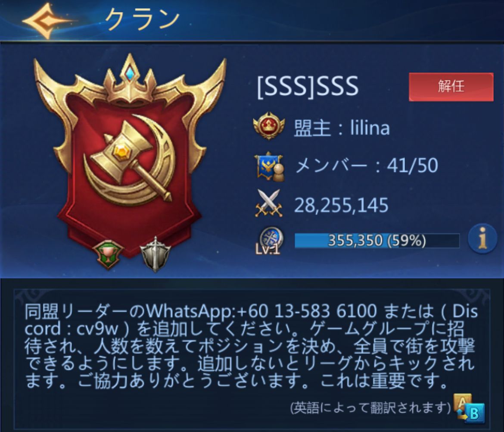Tap the メンバー 41/50 count text
The image size is (504, 432).
(367, 165)
